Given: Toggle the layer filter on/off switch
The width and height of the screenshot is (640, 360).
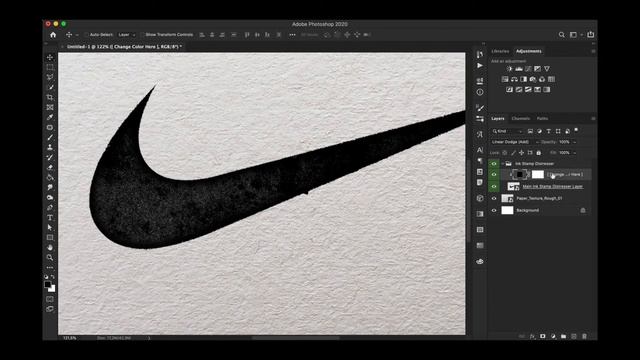Looking at the screenshot, I should (x=576, y=131).
